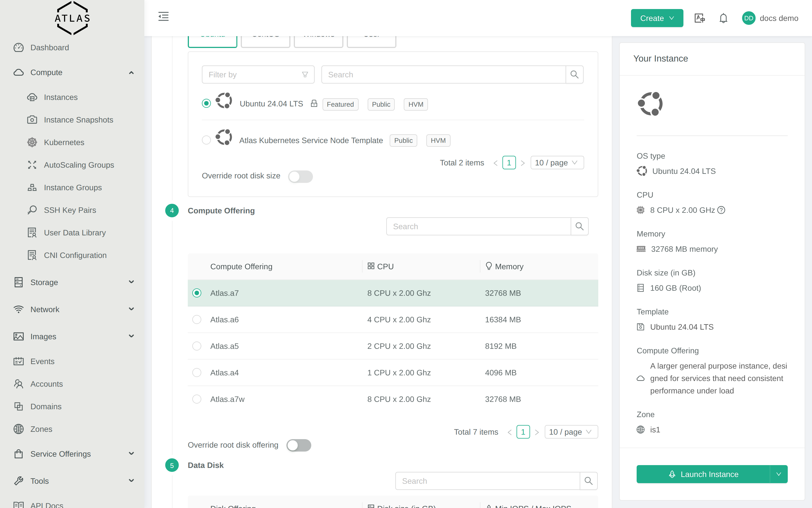This screenshot has height=508, width=812.
Task: Click the Instance Groups hierarchy icon
Action: pyautogui.click(x=32, y=187)
